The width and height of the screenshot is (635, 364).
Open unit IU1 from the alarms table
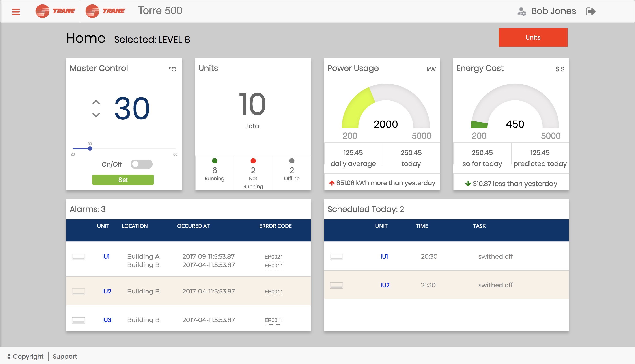(x=106, y=256)
